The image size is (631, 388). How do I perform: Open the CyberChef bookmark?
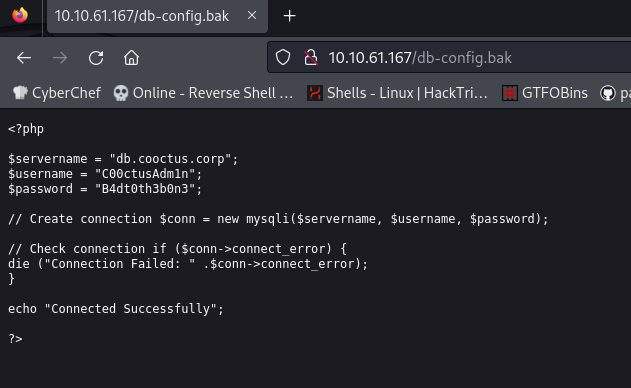[x=57, y=93]
